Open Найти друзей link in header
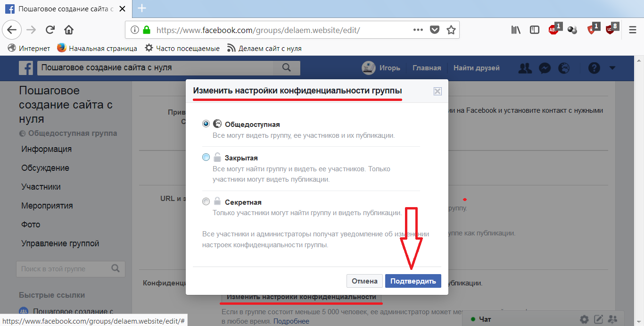644x326 pixels. coord(476,68)
